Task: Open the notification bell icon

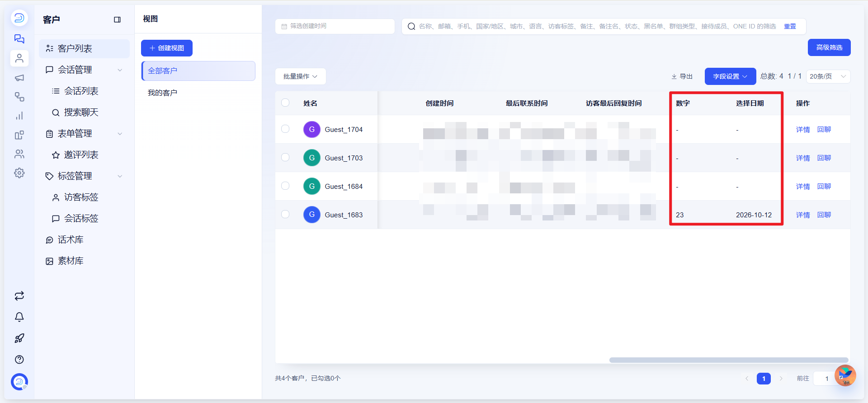Action: pos(19,317)
